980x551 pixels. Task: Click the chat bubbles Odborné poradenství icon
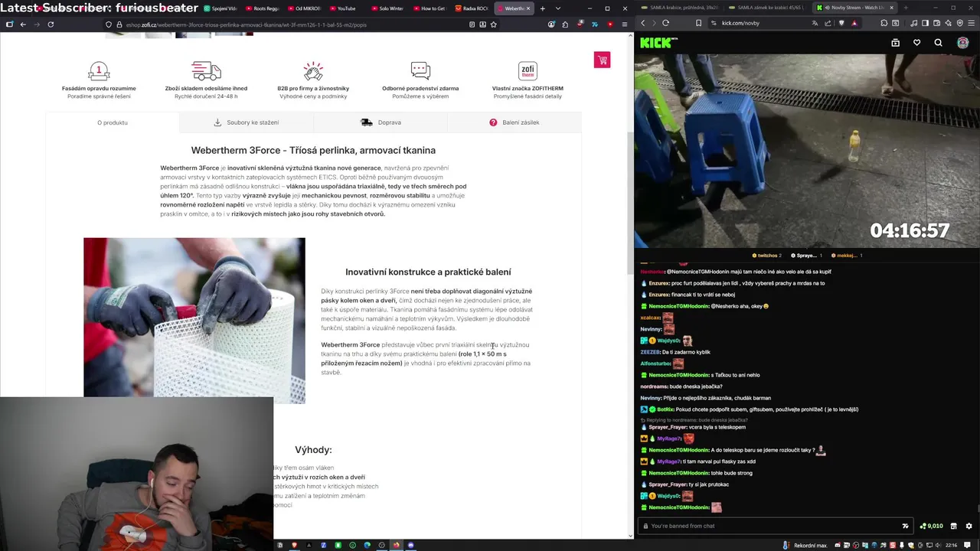(420, 71)
